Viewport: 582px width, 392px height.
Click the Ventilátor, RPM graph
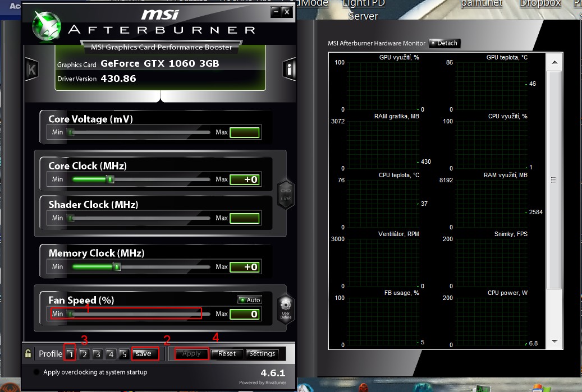coord(383,262)
